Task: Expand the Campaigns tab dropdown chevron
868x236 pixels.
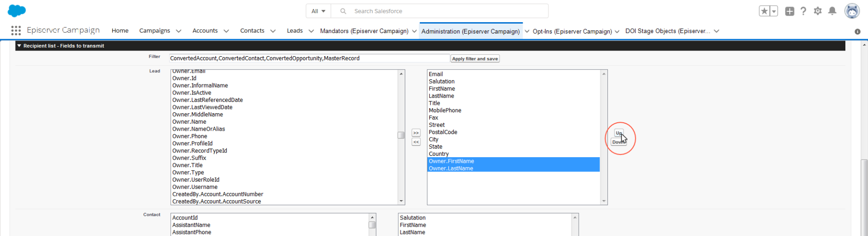Action: click(x=179, y=31)
